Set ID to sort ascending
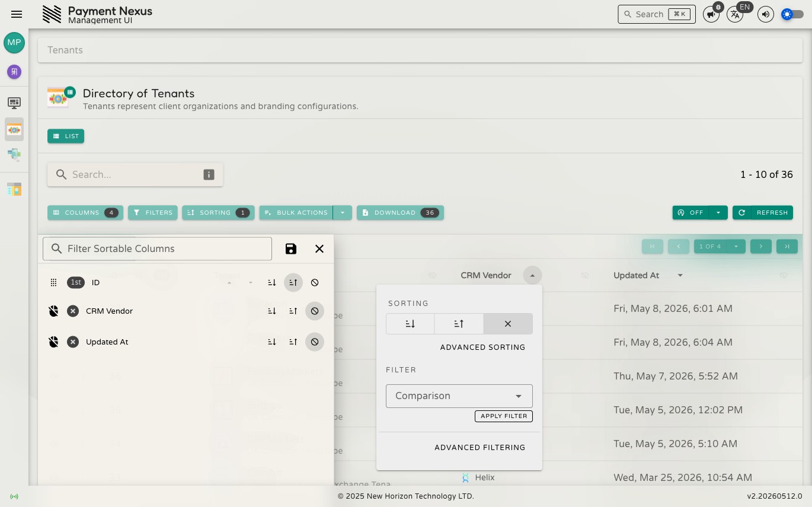 [293, 283]
